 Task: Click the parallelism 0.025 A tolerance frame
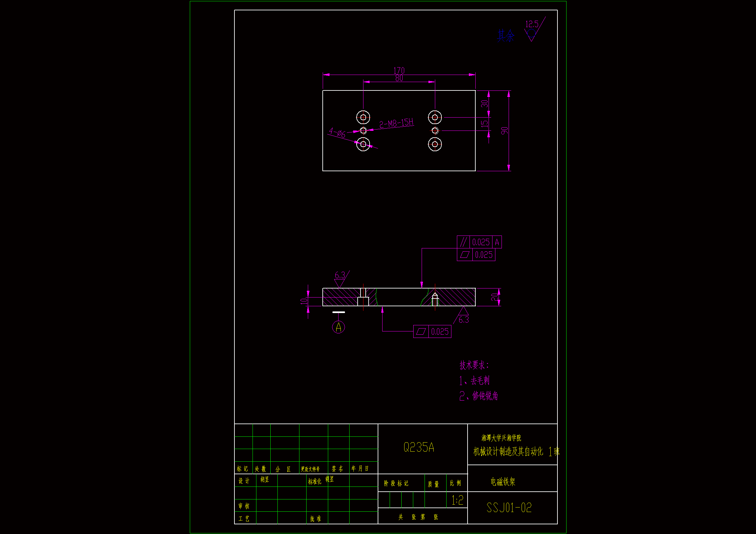[479, 242]
